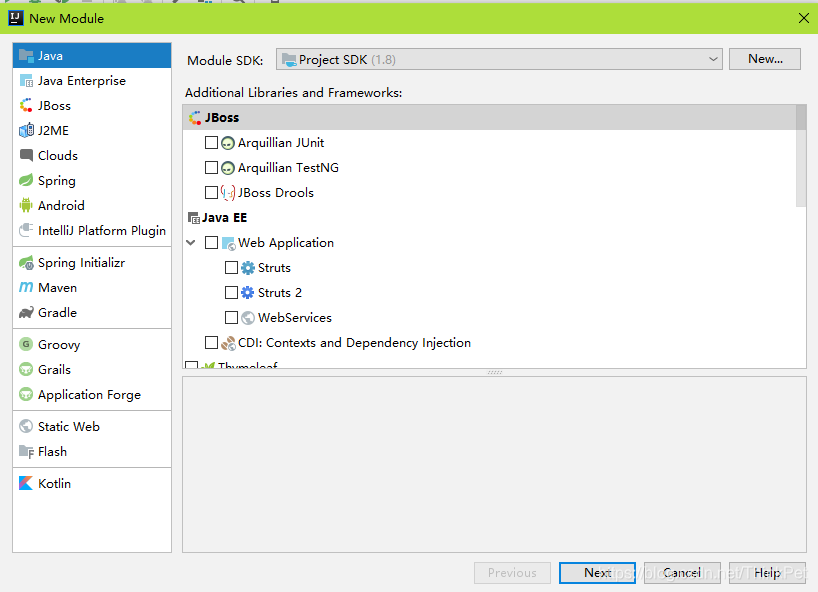Enable the Arquillian JUnit checkbox
The width and height of the screenshot is (818, 592).
211,142
